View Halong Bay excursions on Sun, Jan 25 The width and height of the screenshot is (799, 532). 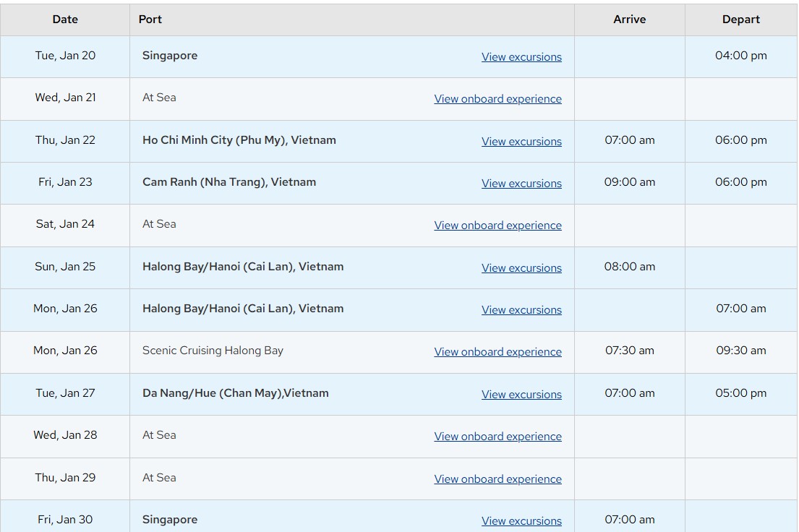click(x=521, y=268)
